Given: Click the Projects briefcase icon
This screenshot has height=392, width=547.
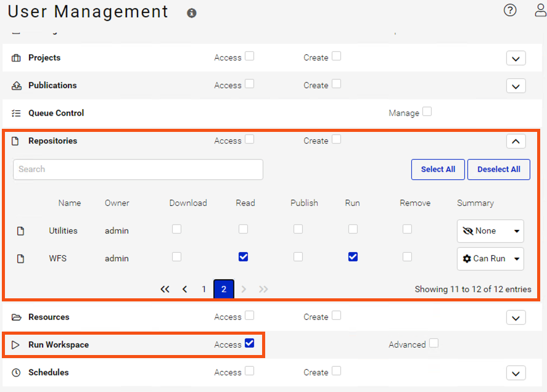Looking at the screenshot, I should [16, 57].
